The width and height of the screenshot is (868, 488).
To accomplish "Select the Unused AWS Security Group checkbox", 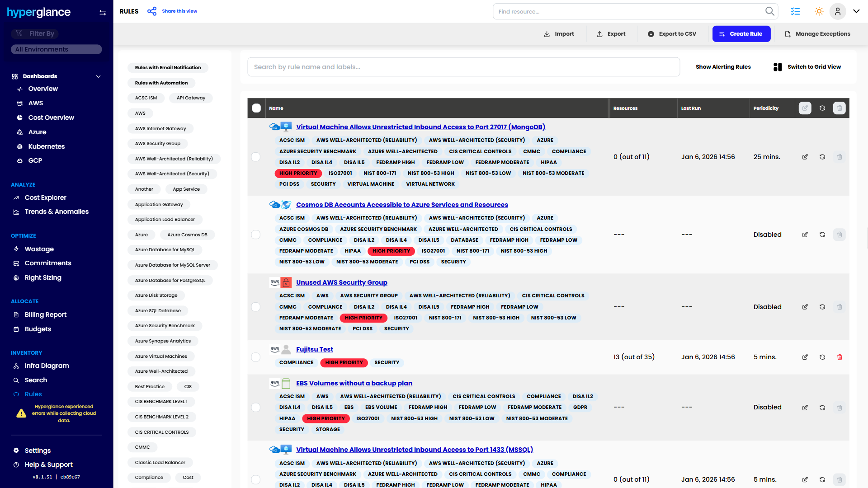I will (x=256, y=307).
